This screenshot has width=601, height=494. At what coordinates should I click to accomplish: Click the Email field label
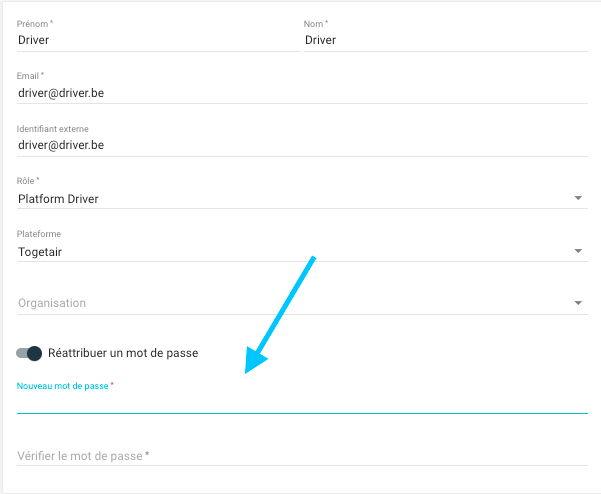click(30, 76)
